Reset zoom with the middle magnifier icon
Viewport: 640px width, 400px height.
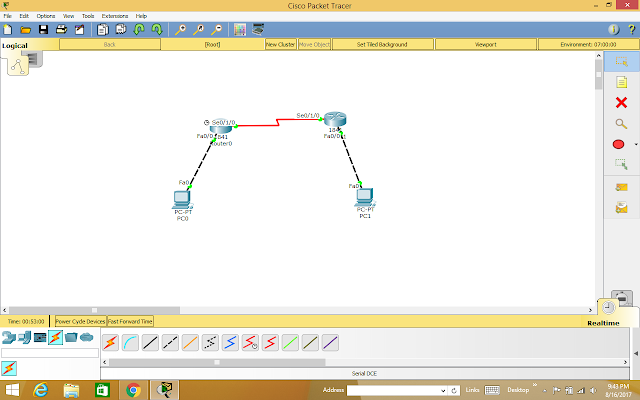(x=198, y=29)
